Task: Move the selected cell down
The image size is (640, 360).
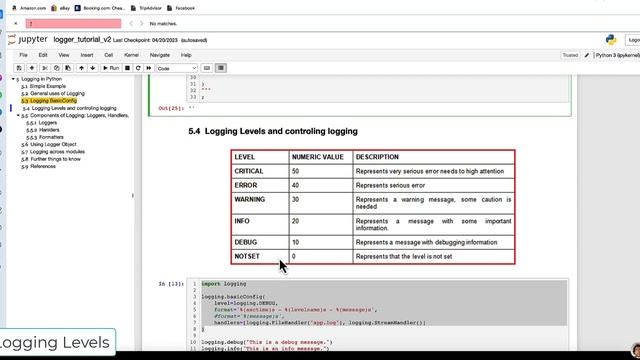Action: [x=93, y=68]
